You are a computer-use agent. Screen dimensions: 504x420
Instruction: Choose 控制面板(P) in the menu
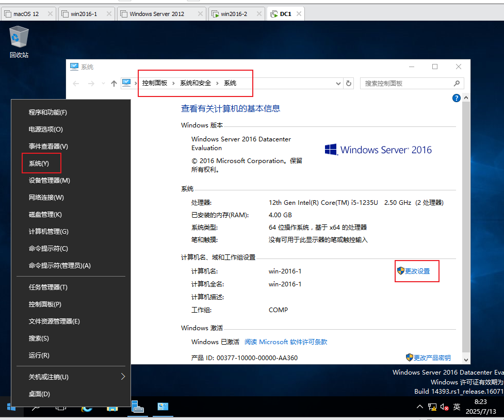click(71, 304)
